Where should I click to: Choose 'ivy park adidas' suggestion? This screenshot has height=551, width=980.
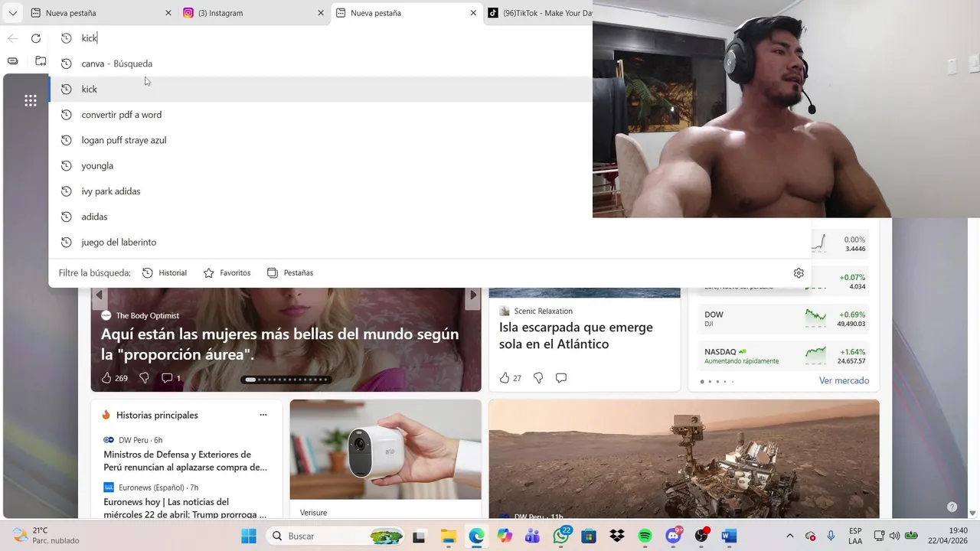click(322, 191)
